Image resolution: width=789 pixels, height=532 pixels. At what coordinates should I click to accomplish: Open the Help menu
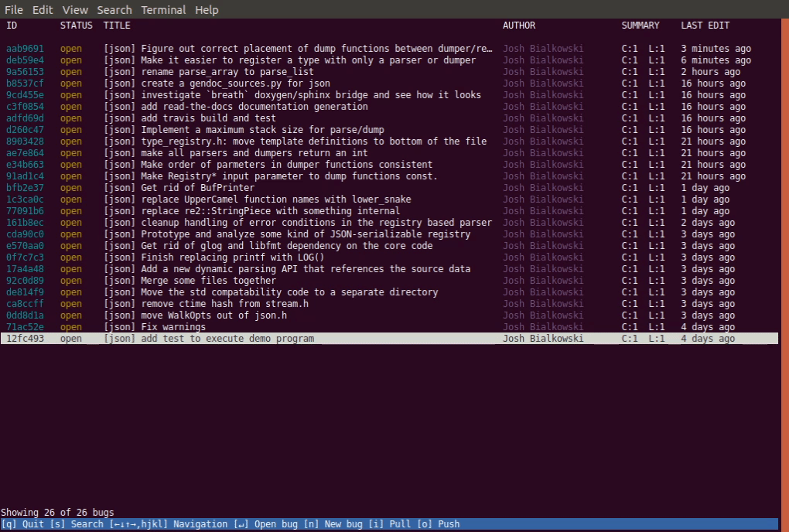(x=207, y=9)
